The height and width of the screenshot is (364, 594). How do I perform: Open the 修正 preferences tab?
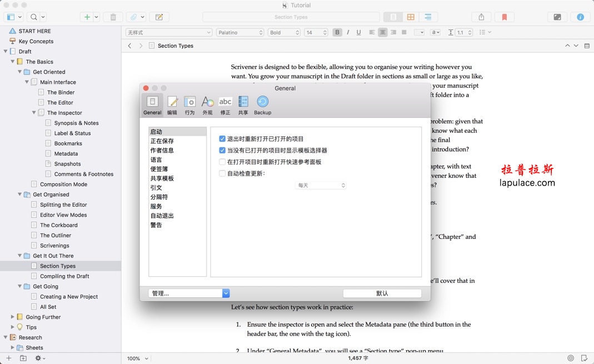click(226, 105)
